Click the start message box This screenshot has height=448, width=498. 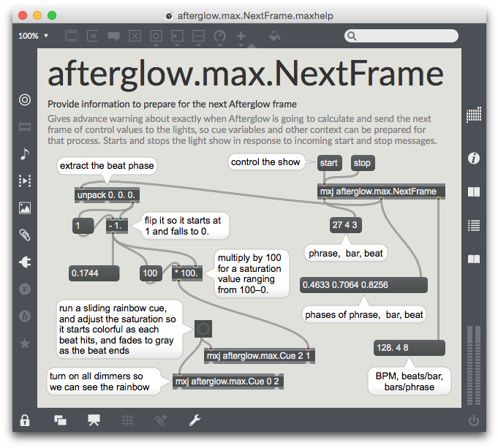[329, 163]
